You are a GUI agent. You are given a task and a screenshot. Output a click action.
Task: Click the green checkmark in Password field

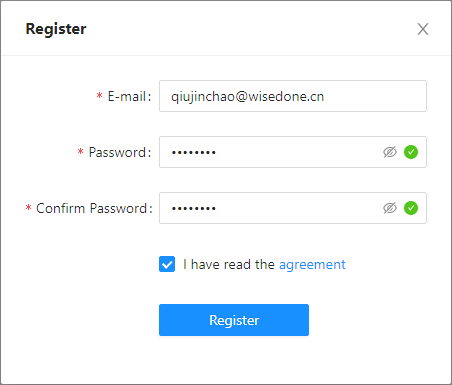pos(411,152)
